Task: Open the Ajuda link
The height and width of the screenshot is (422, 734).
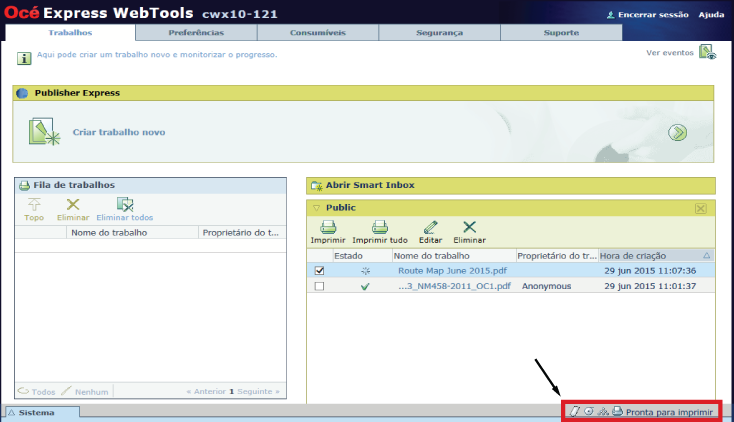Action: (x=711, y=15)
